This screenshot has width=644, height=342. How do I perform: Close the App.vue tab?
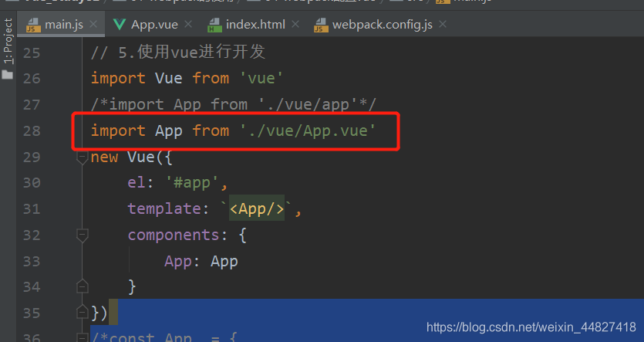(x=188, y=24)
